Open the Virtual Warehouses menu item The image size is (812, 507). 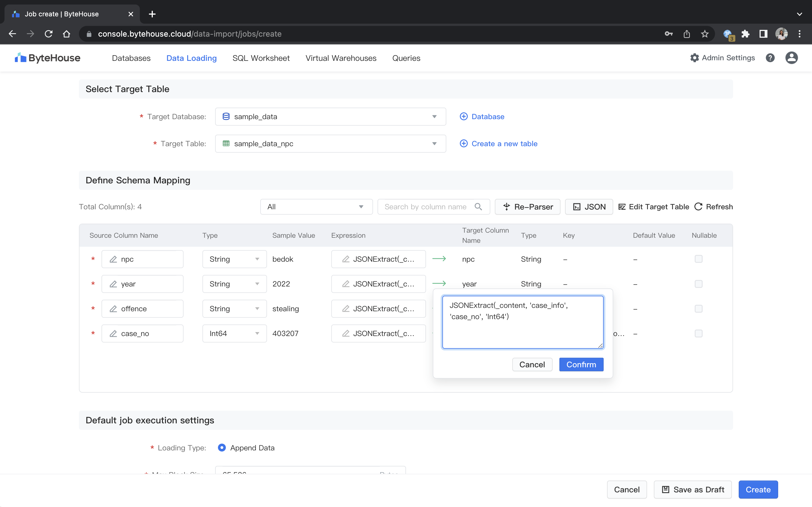(x=341, y=58)
